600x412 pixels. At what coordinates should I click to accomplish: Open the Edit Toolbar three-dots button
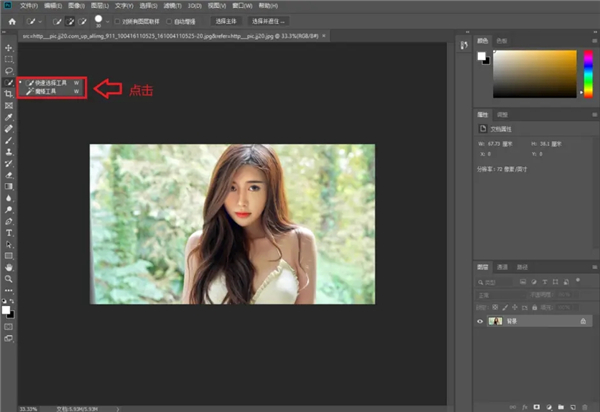8,291
